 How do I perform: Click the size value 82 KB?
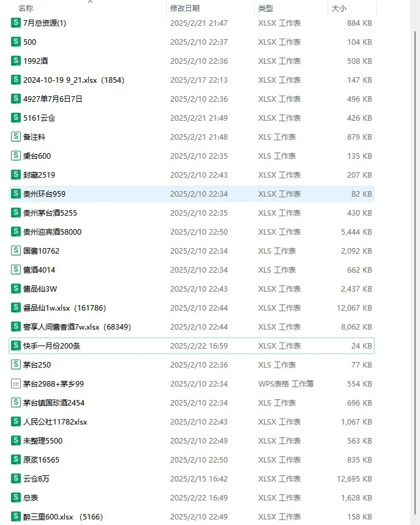click(361, 194)
